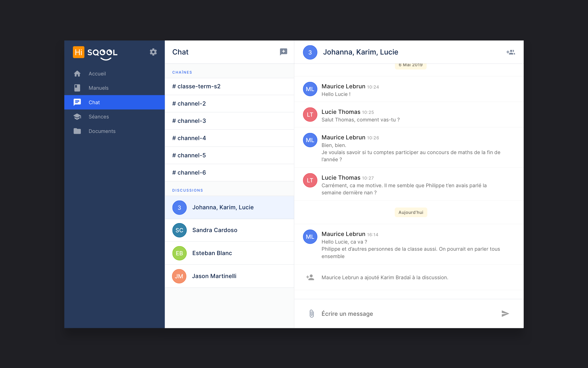Open the Sandra Cardoso discussion
588x368 pixels.
click(x=229, y=230)
